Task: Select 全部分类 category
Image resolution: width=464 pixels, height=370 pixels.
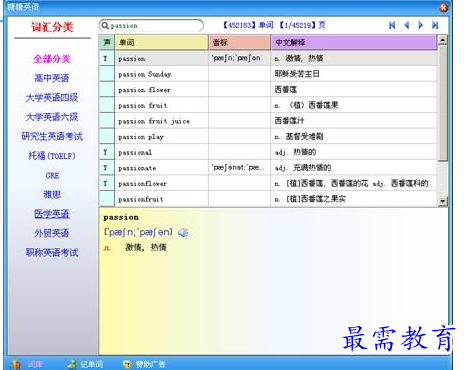Action: (x=52, y=59)
